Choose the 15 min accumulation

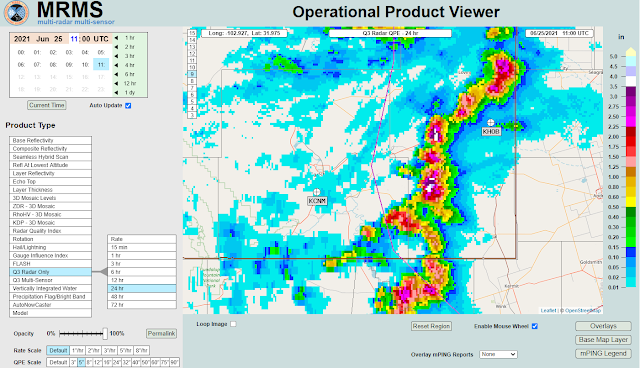142,247
